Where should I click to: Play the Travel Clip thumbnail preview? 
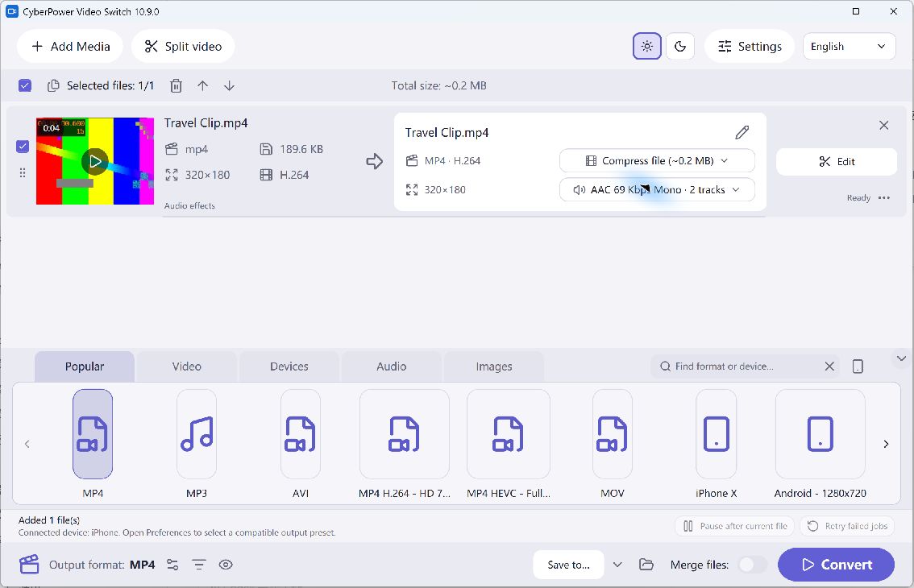95,161
